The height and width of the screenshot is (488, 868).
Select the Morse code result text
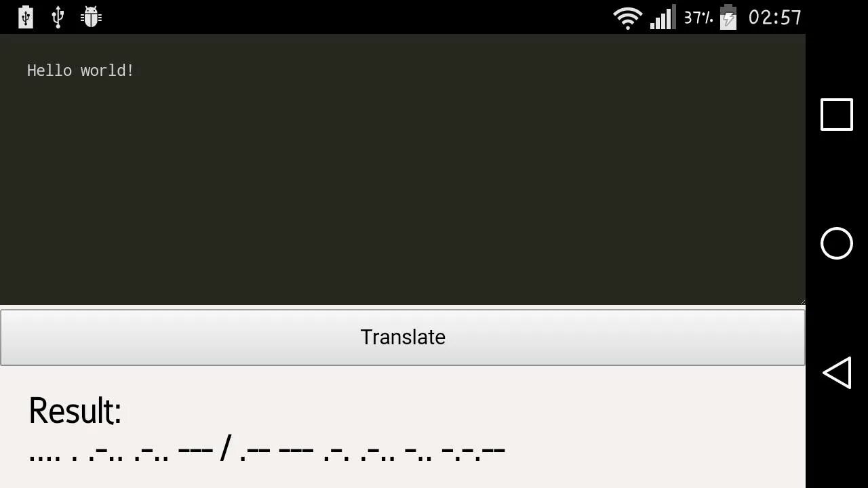[267, 450]
